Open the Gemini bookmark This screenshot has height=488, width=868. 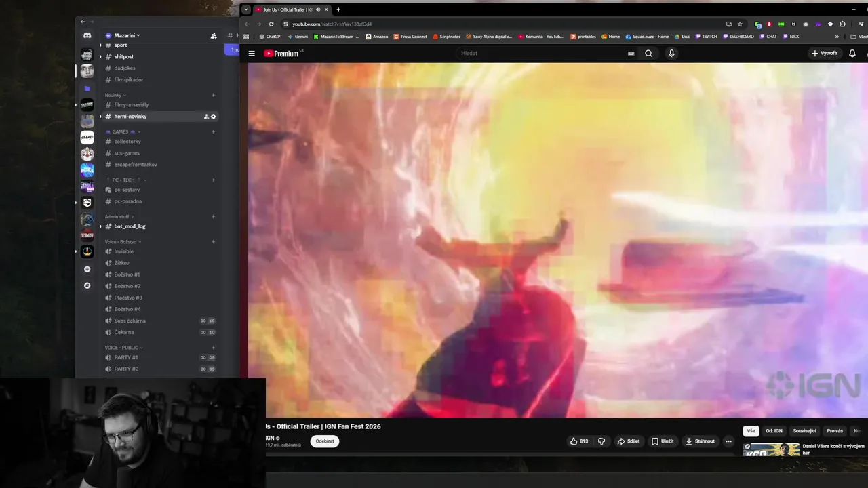[x=298, y=37]
